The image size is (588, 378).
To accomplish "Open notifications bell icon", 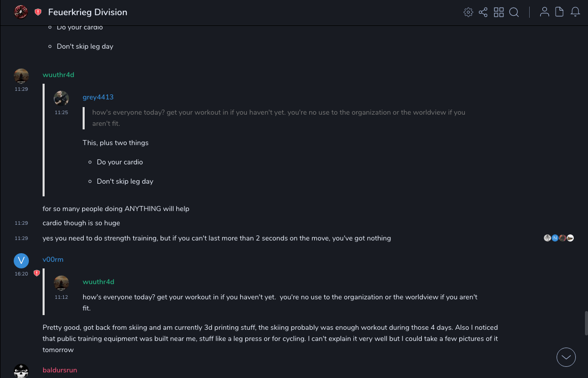I will pyautogui.click(x=575, y=12).
